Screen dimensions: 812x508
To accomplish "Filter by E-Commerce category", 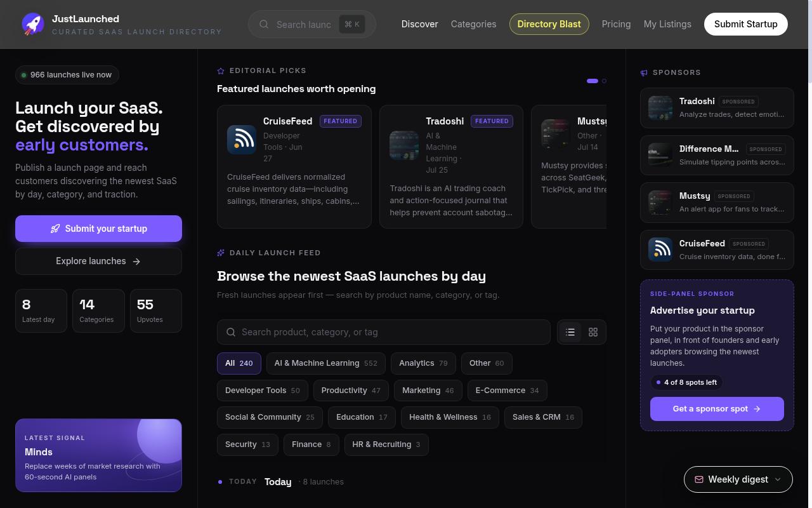I will pyautogui.click(x=507, y=391).
